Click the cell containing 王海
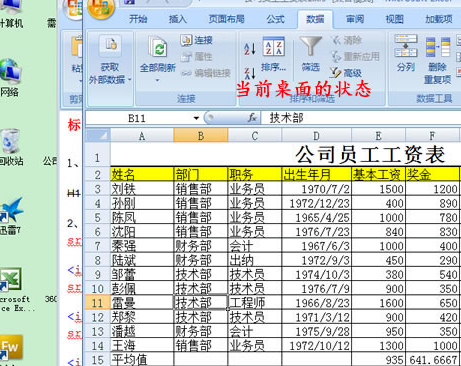The height and width of the screenshot is (366, 461). 142,346
